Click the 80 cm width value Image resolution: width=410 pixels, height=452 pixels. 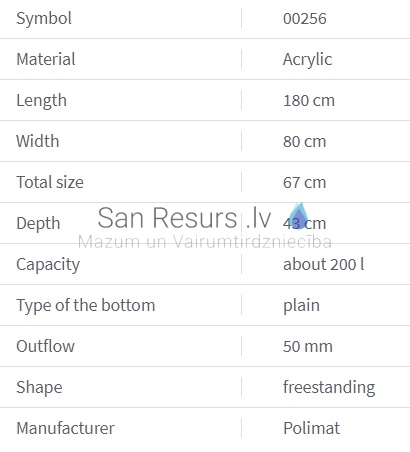[x=304, y=142]
